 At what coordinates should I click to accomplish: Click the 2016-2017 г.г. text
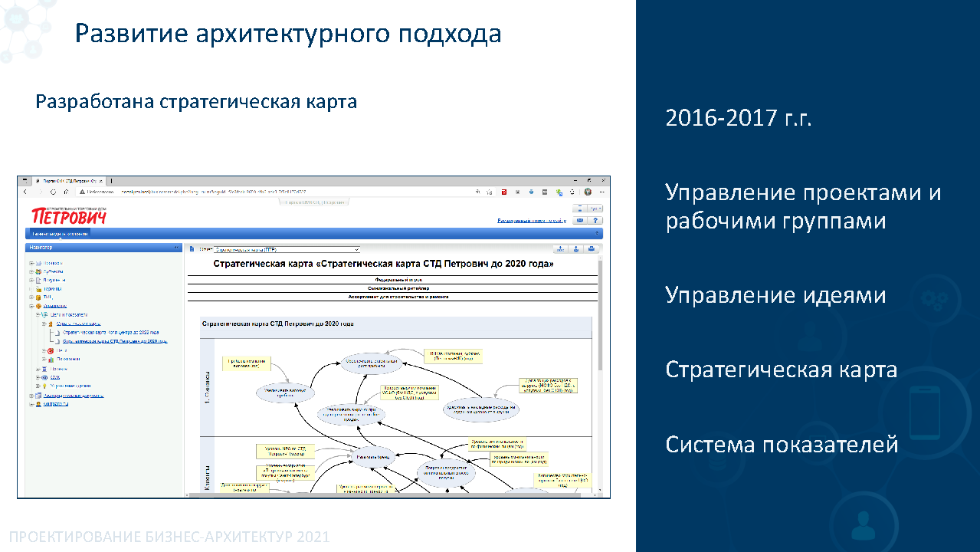click(739, 118)
